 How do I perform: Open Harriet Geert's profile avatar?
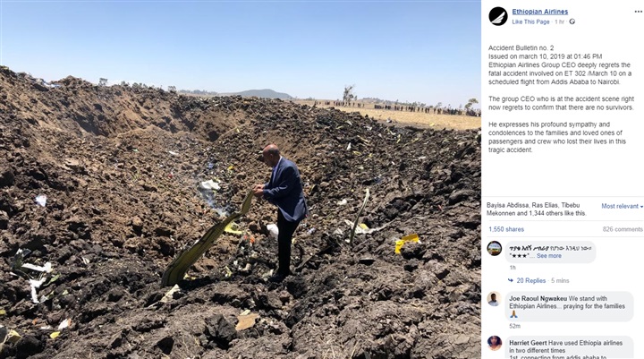coord(494,343)
